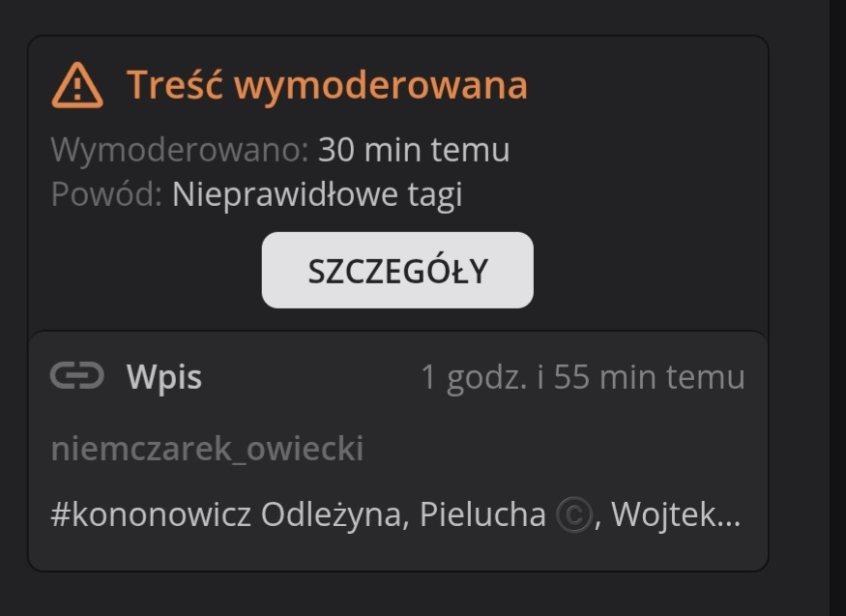Click the "Nieprawidłowe tagi" reason text

pos(317,194)
